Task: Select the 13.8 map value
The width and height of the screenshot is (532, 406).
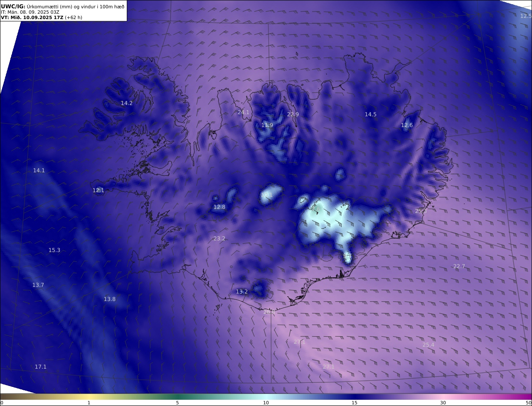Action: click(x=110, y=299)
